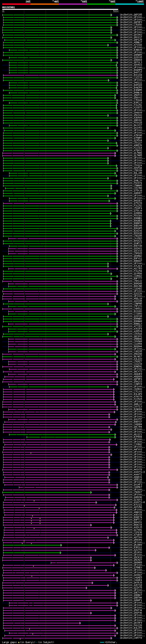Select hit UniRef100_C3ZZI8

click(131, 77)
